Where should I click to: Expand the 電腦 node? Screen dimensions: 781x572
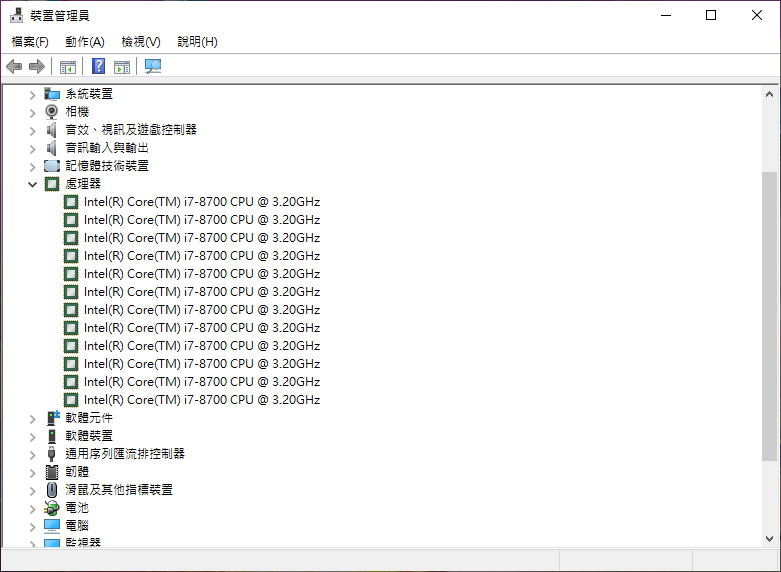coord(32,526)
